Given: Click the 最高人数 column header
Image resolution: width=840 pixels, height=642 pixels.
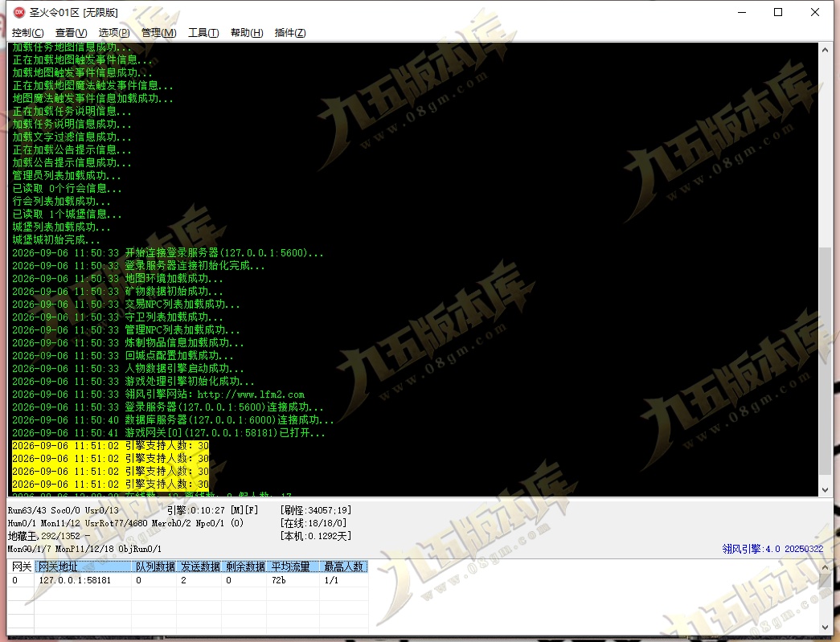Looking at the screenshot, I should coord(344,566).
